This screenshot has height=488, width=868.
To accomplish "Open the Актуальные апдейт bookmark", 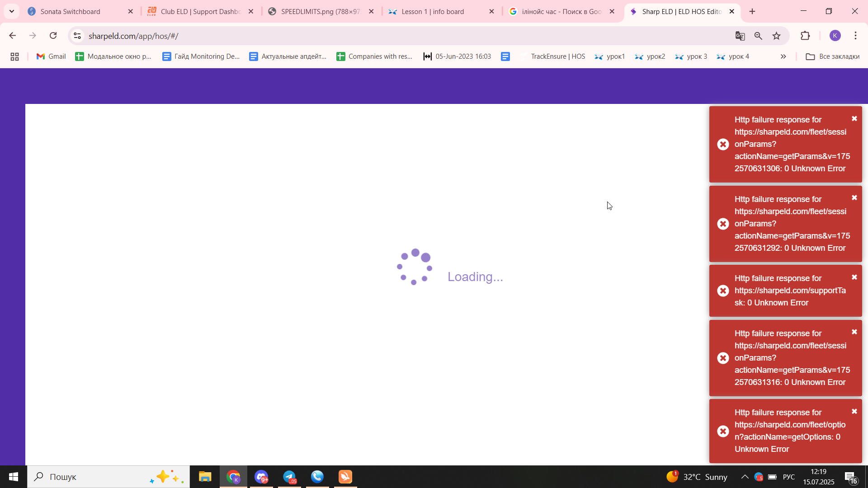I will coord(288,56).
